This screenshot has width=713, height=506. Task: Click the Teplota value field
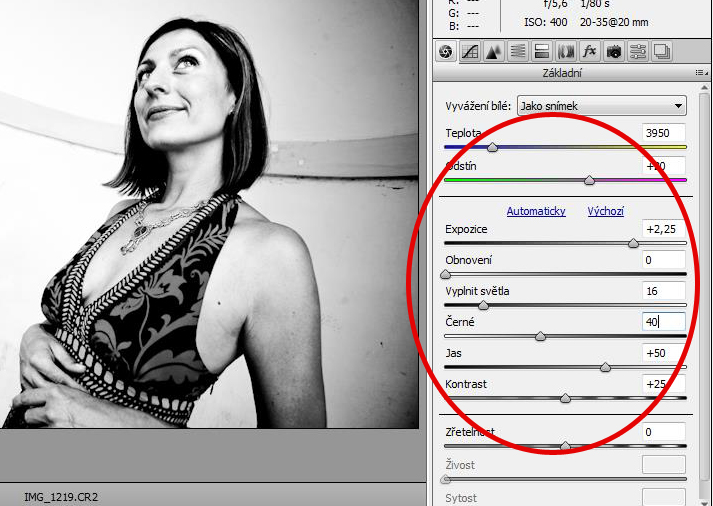[664, 133]
